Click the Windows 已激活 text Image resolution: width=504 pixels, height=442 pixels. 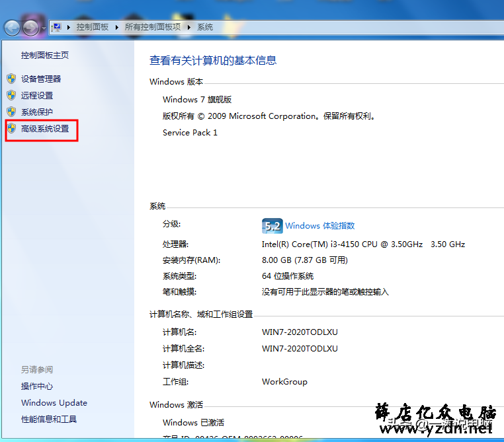click(194, 422)
